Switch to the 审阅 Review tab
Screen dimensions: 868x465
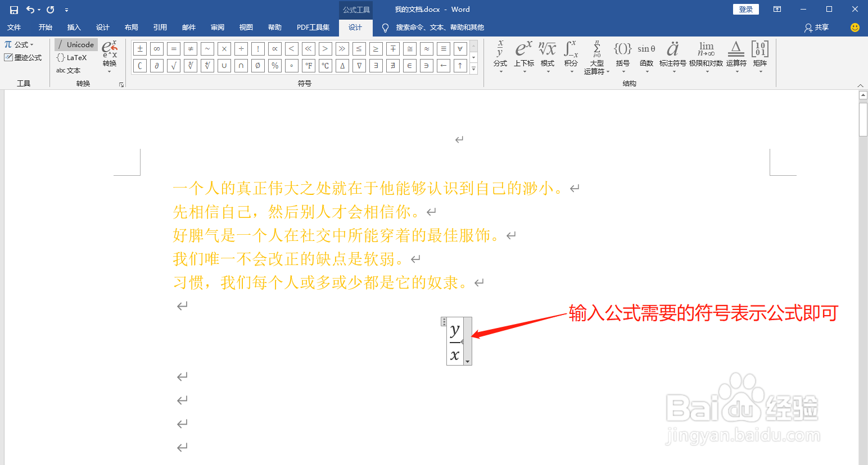(218, 27)
